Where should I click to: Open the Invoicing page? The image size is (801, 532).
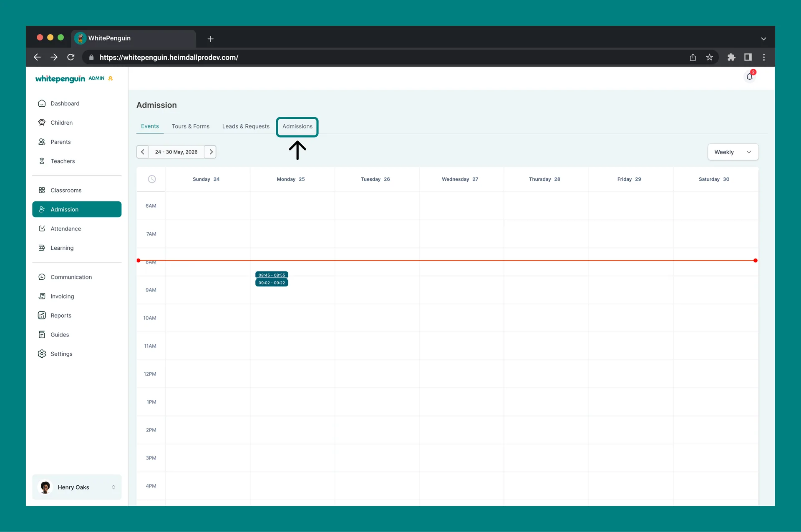click(x=77, y=296)
